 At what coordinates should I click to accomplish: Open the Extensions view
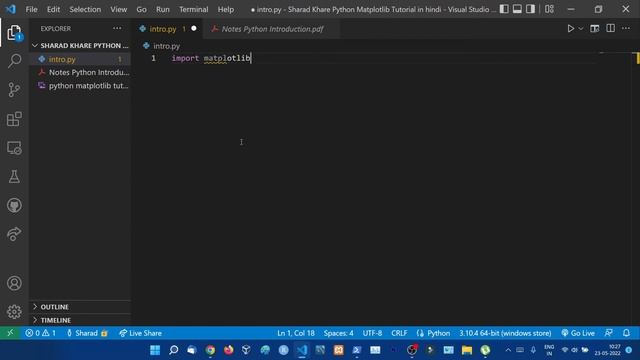[x=14, y=119]
